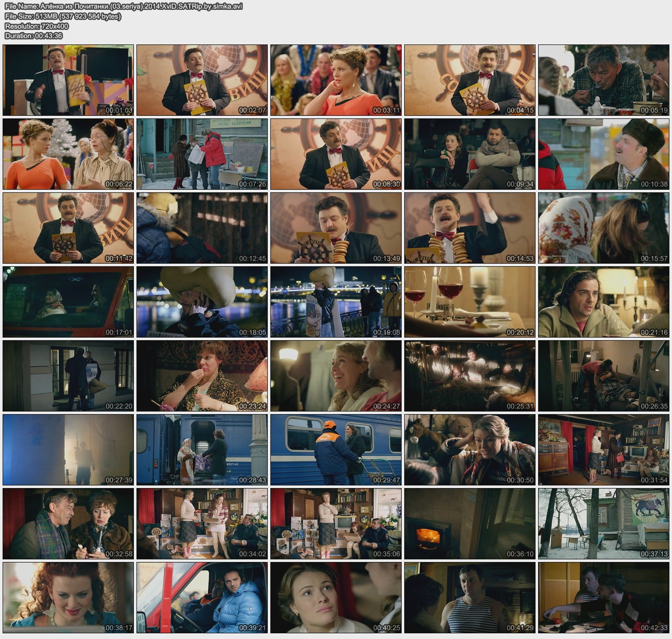Open the snowy wooden house frame at 00:37:13
This screenshot has width=672, height=639.
pos(603,524)
